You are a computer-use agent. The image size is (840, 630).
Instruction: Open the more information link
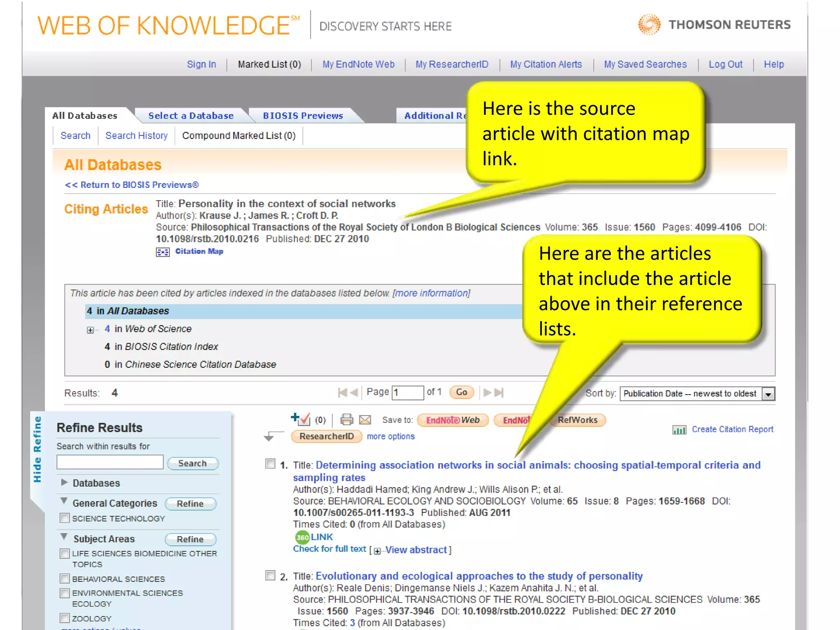tap(431, 293)
